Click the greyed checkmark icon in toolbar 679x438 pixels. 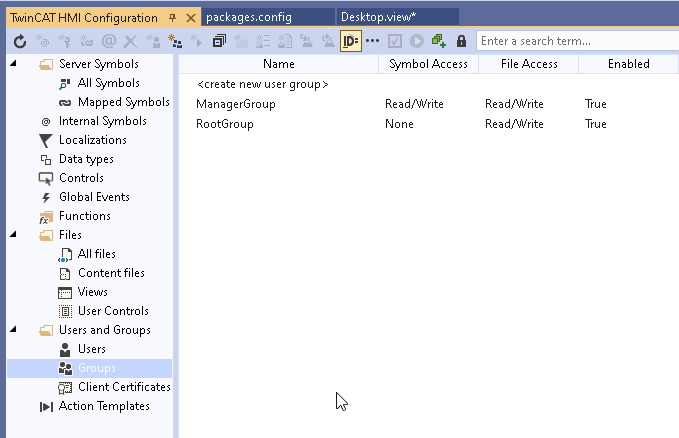pyautogui.click(x=395, y=42)
